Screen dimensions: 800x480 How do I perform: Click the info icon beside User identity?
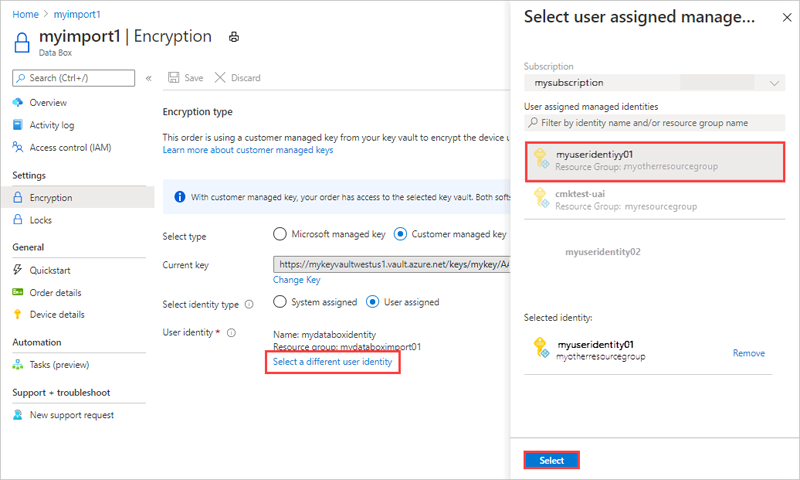coord(231,332)
